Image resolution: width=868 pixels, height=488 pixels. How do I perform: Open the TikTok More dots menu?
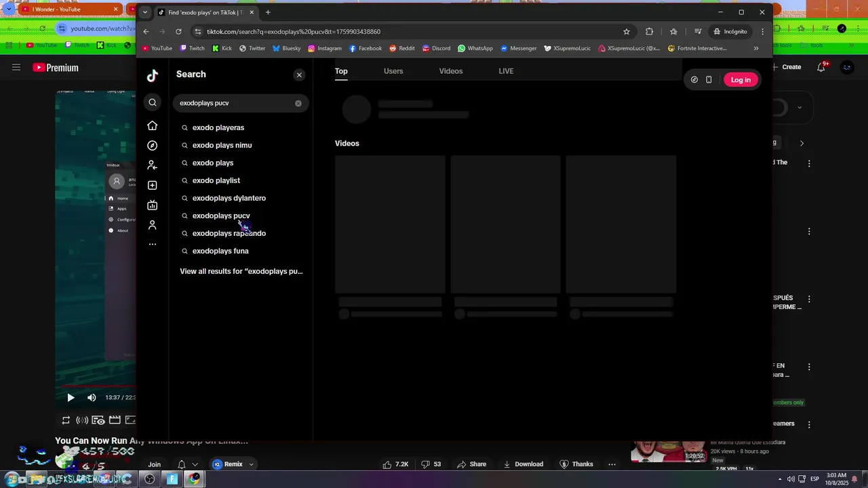pos(153,244)
